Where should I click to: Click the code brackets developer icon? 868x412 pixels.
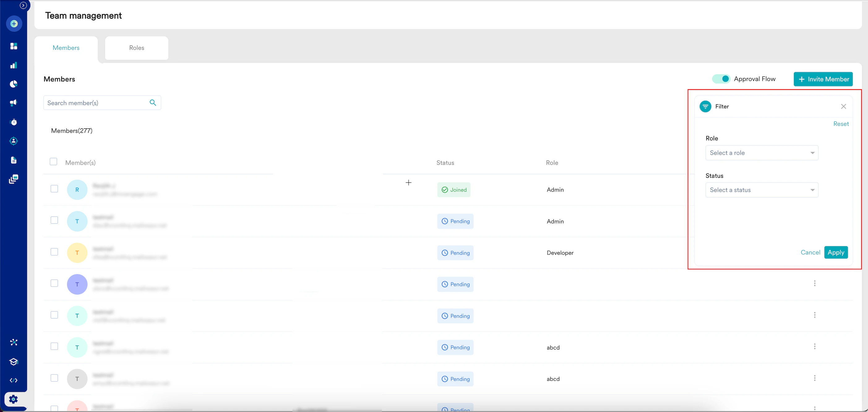click(14, 380)
